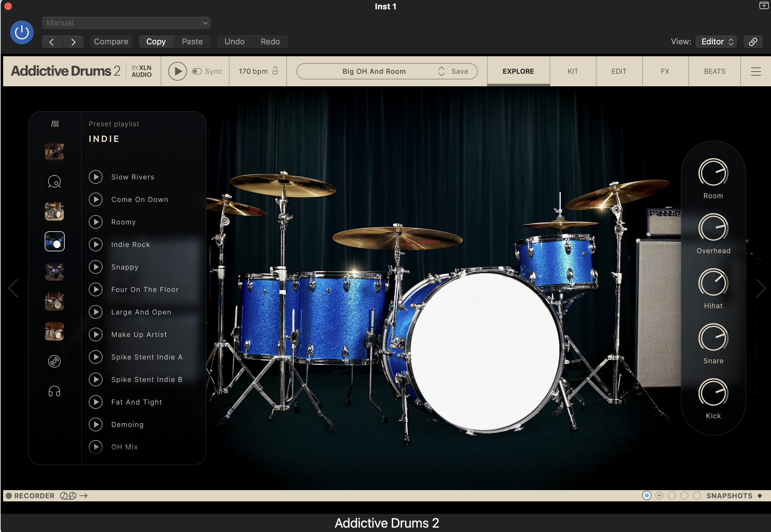Open the hamburger menu
This screenshot has height=532, width=771.
tap(756, 71)
